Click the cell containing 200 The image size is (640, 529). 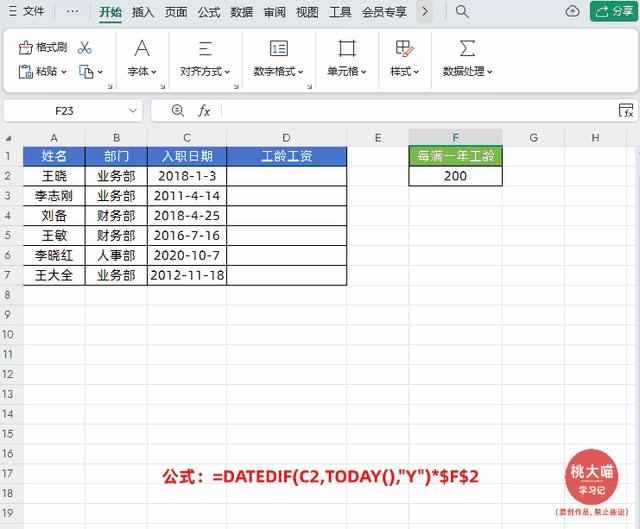(x=456, y=176)
